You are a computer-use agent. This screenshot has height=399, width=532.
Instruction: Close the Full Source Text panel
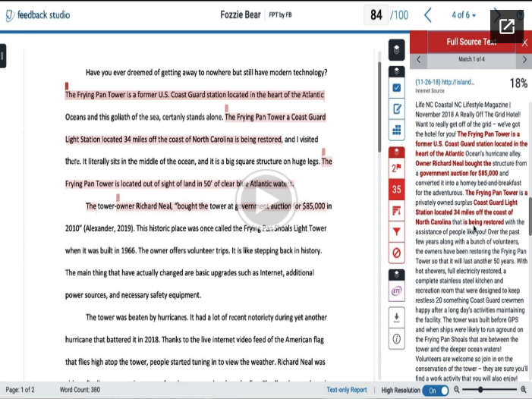click(x=524, y=42)
